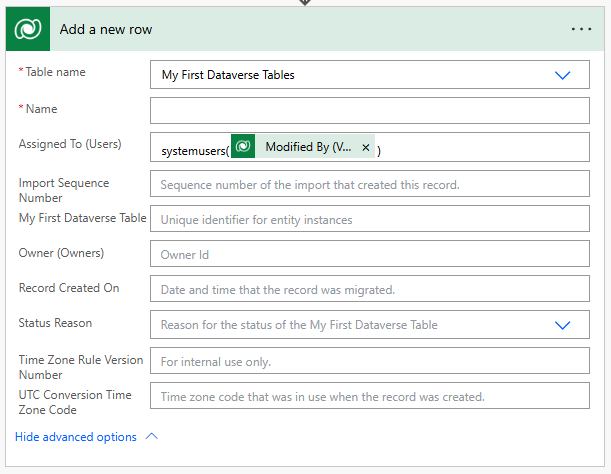Click the Hide advanced options link
This screenshot has width=611, height=474.
[x=76, y=437]
